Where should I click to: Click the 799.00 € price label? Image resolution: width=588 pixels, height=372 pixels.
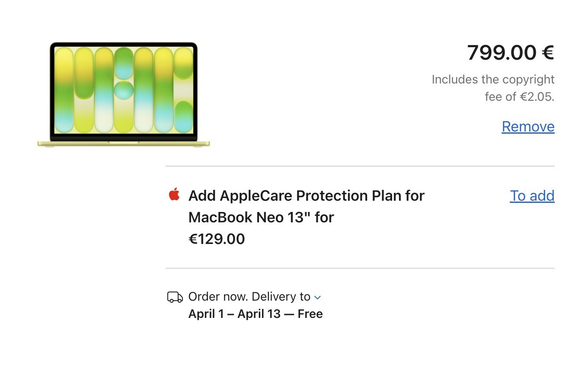point(511,52)
